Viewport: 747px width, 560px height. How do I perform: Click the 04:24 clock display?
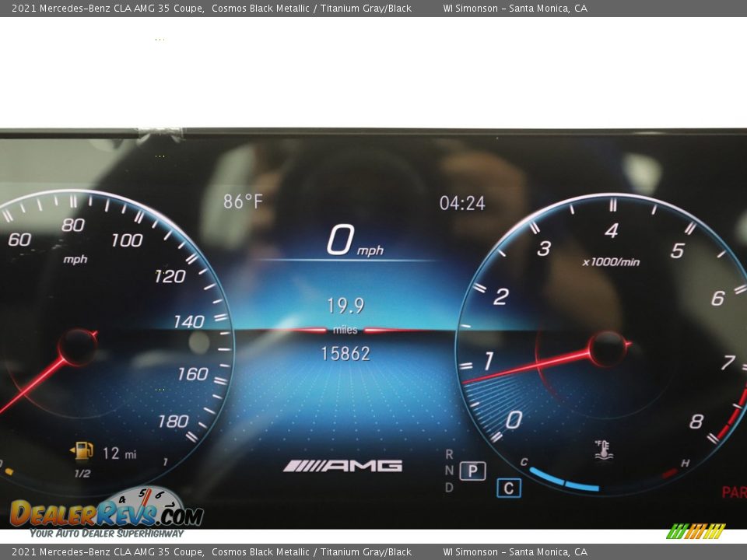[x=462, y=203]
